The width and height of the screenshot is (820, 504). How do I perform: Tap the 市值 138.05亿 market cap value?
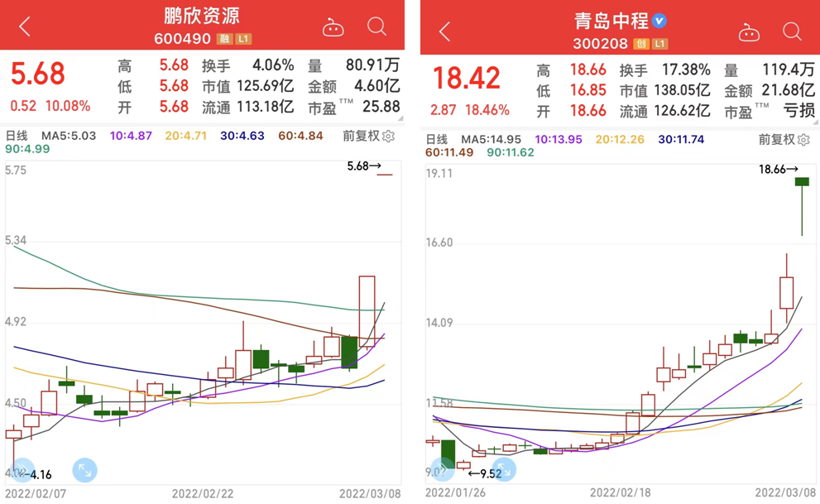tap(683, 90)
